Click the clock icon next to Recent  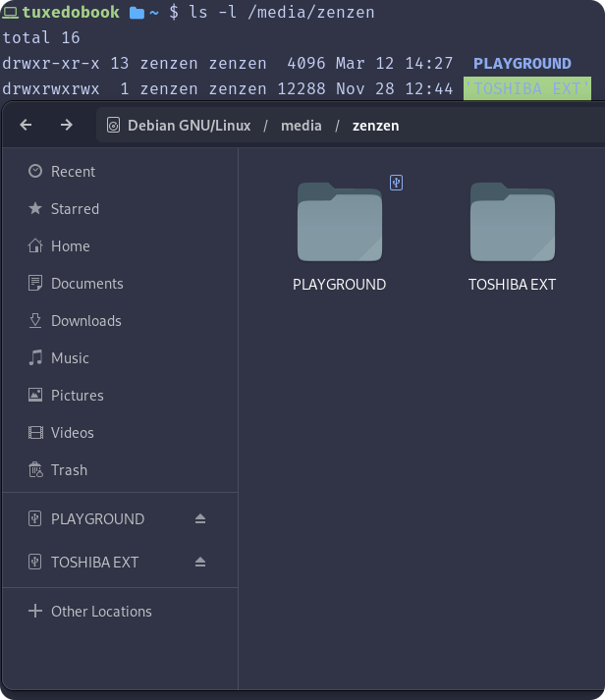coord(35,171)
